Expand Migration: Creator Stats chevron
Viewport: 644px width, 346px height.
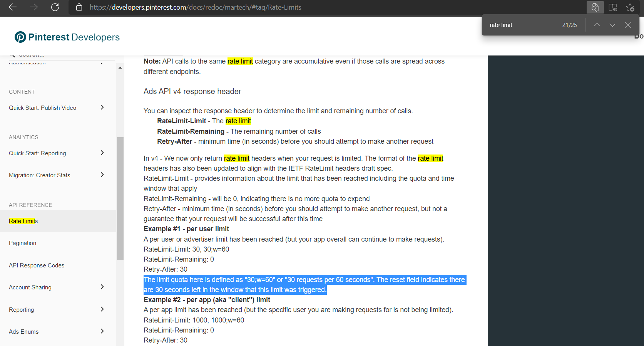point(102,175)
